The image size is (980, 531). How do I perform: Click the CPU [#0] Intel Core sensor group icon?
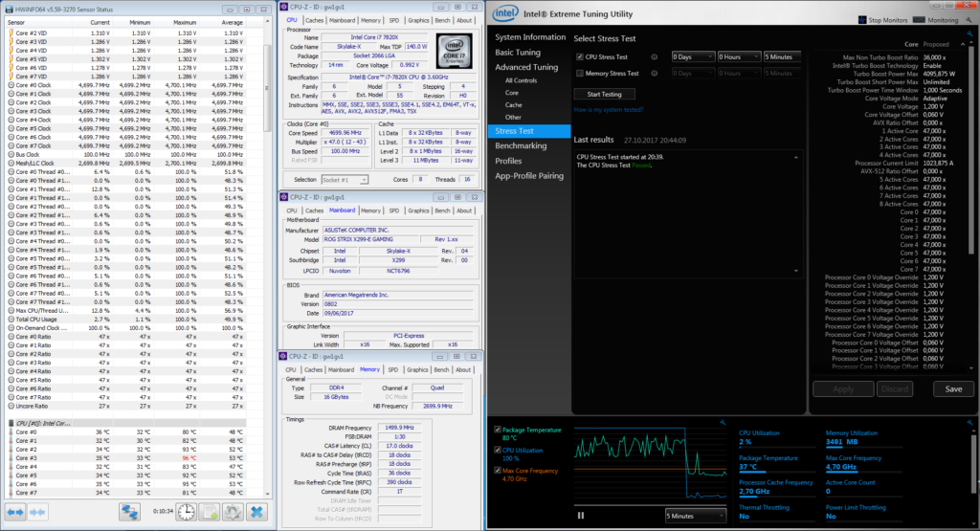(x=11, y=423)
